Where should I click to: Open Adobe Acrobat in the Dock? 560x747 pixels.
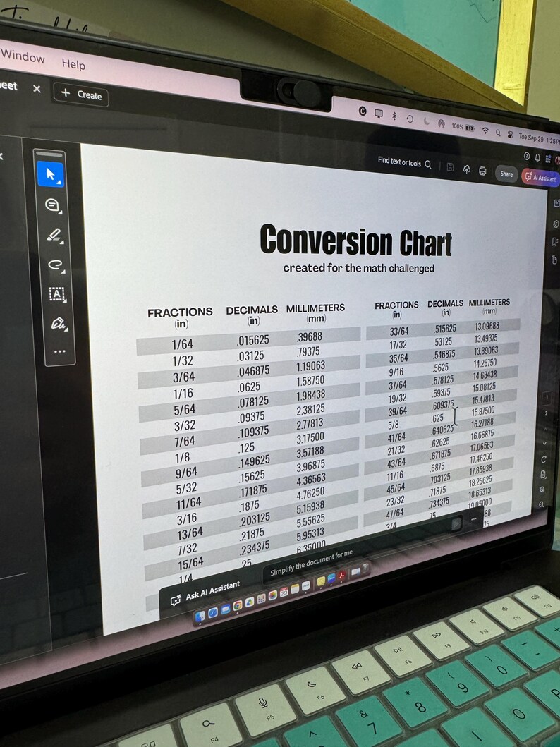click(x=342, y=576)
